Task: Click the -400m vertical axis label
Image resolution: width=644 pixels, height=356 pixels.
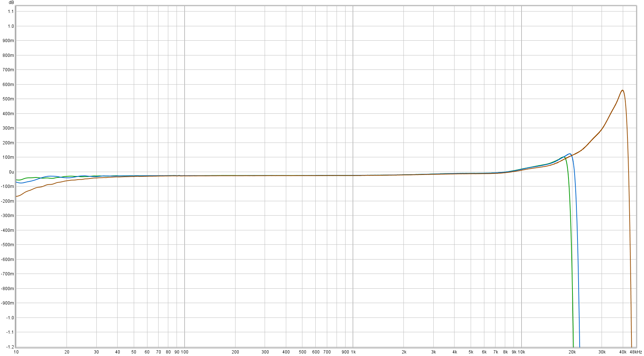Action: point(8,230)
